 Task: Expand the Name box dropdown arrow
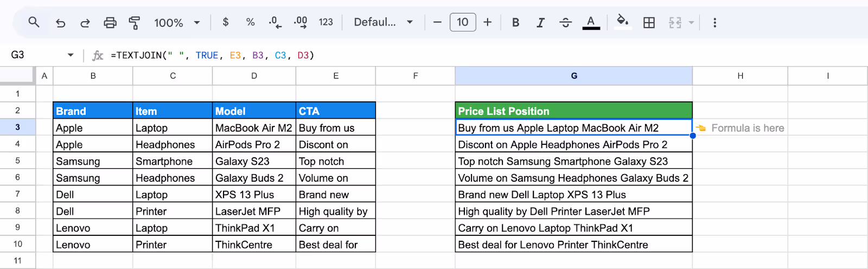tap(71, 55)
